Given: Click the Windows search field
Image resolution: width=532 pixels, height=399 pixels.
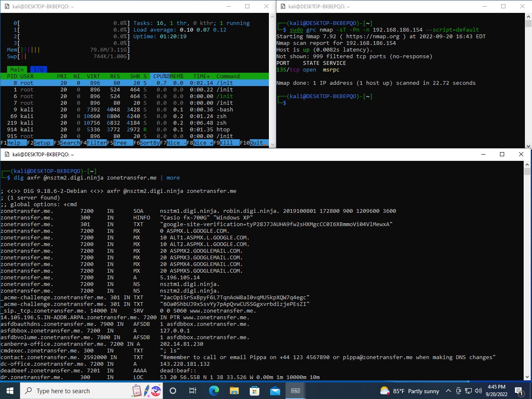Looking at the screenshot, I should pos(75,391).
